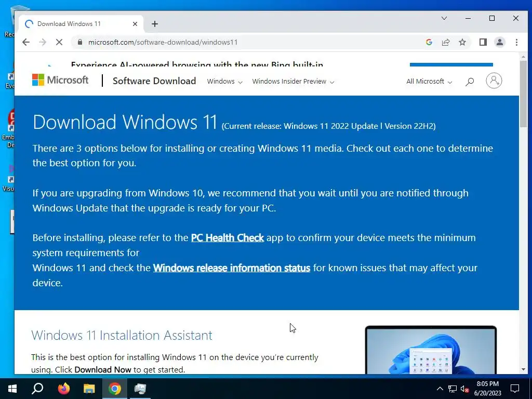532x399 pixels.
Task: Open the notification center icon
Action: (x=515, y=389)
